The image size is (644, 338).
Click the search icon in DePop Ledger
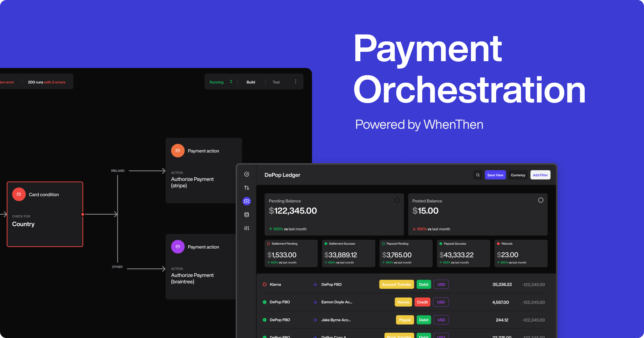478,175
